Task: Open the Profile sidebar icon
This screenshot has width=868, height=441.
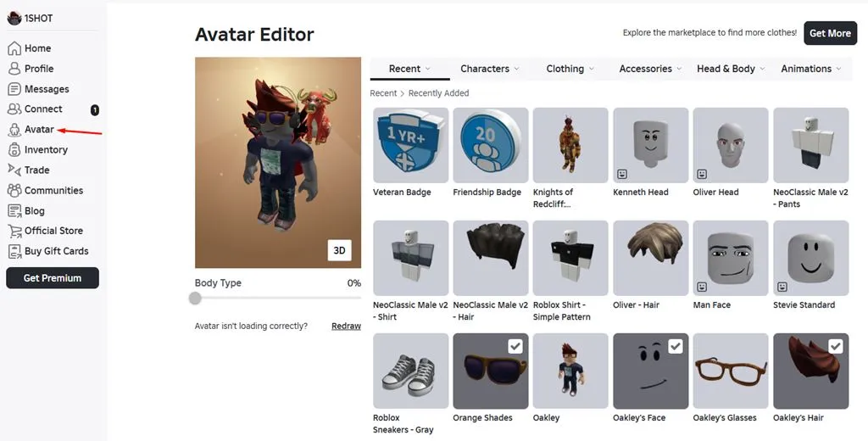Action: coord(14,69)
